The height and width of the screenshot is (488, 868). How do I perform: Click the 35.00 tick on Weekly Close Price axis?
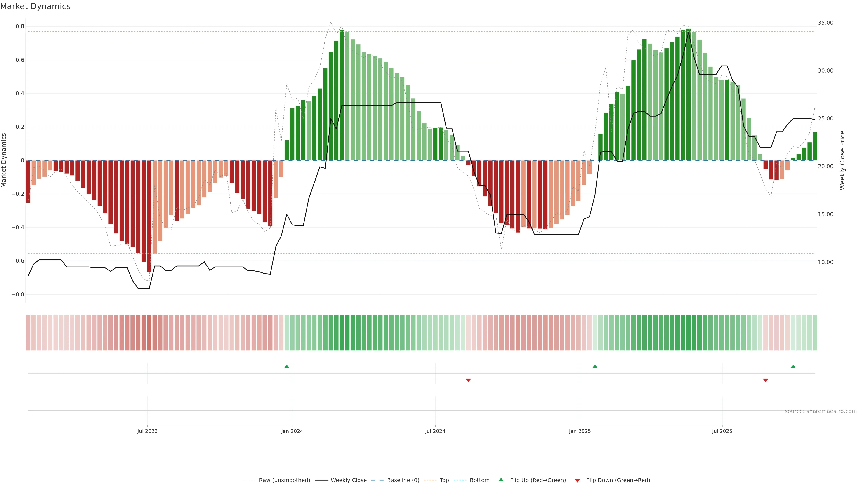click(825, 23)
